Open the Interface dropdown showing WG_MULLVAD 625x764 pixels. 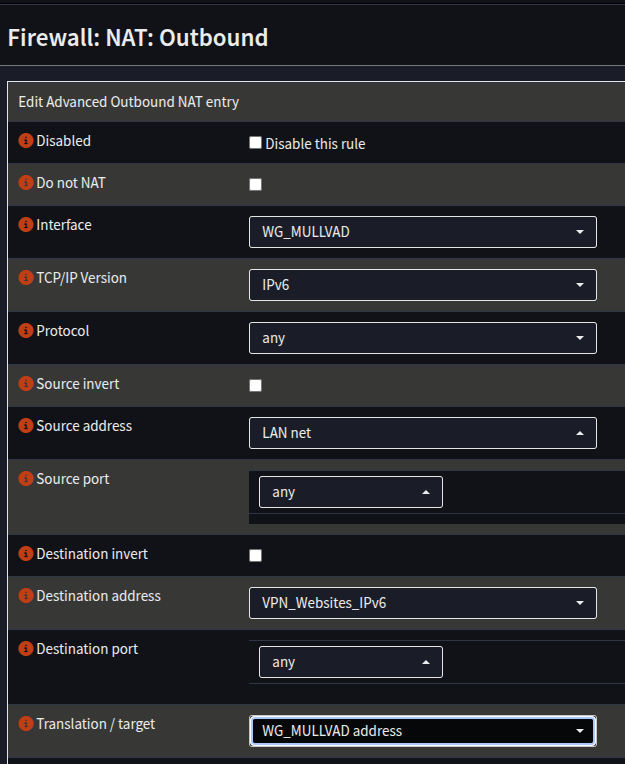(x=422, y=232)
